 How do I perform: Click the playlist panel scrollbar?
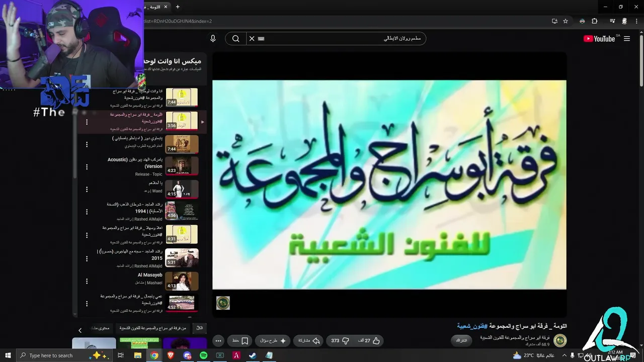(74, 146)
